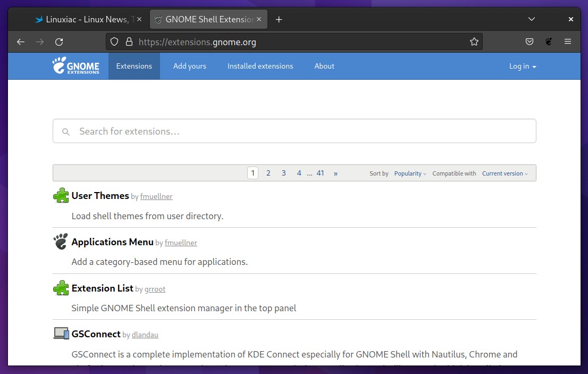Click the next page double-arrow

(x=335, y=173)
